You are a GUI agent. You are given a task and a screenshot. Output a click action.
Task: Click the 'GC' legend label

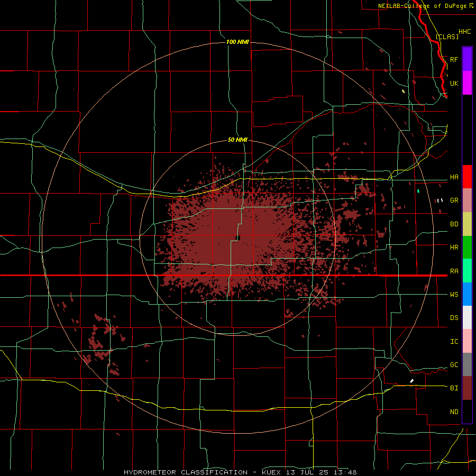[454, 365]
